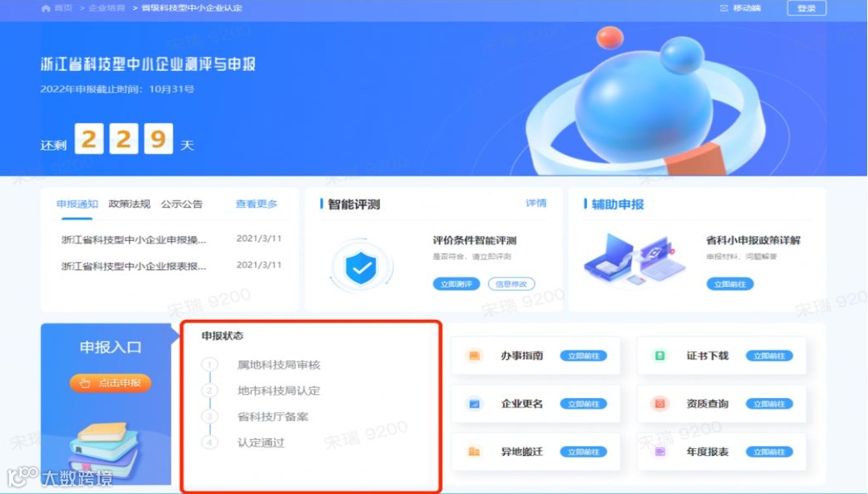Open first notice 浙江省科技型中小企业申报操

click(134, 240)
